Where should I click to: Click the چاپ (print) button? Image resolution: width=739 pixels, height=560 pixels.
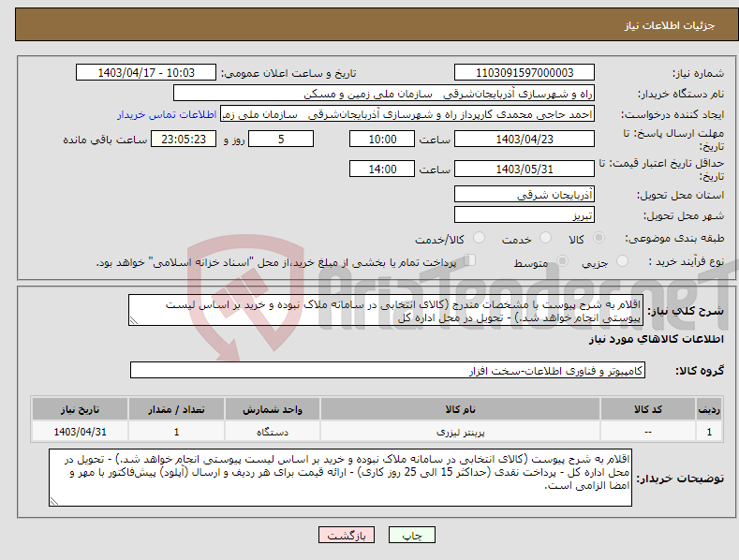pos(411,536)
